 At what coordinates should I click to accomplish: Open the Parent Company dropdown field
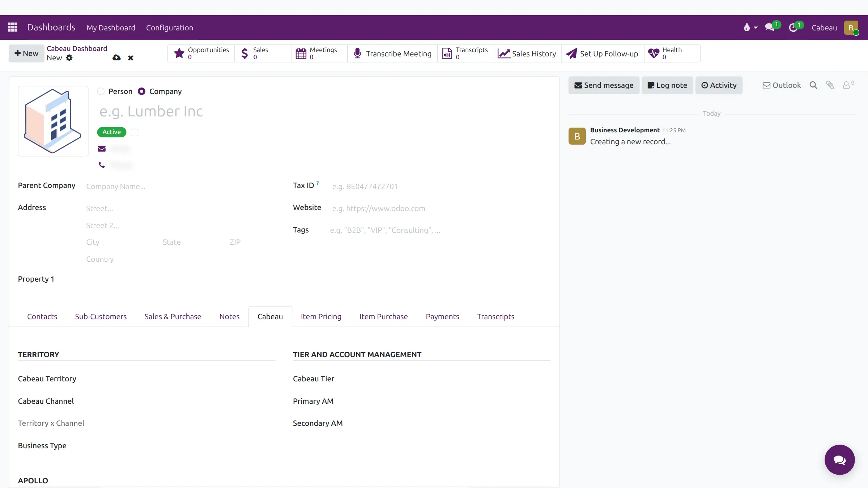tap(180, 187)
